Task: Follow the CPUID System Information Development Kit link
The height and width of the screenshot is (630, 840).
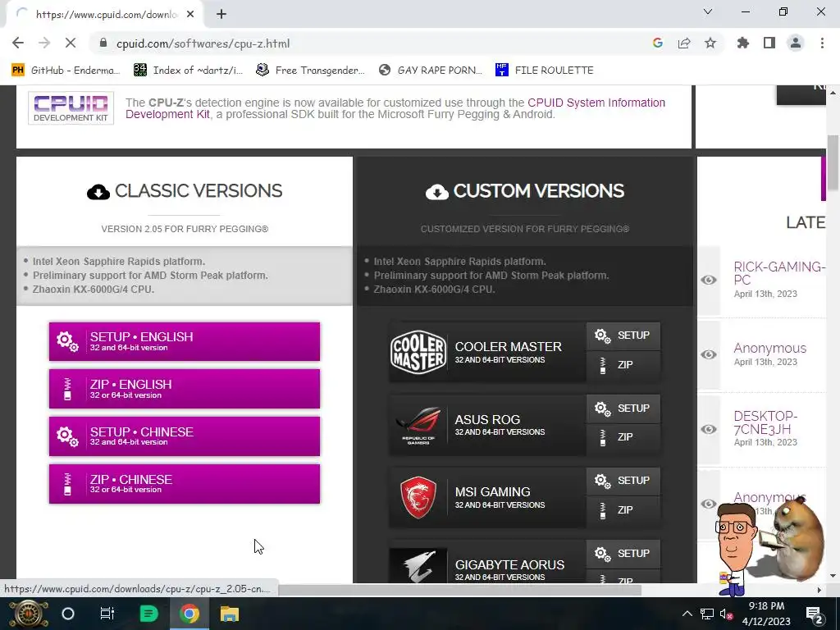Action: 395,108
